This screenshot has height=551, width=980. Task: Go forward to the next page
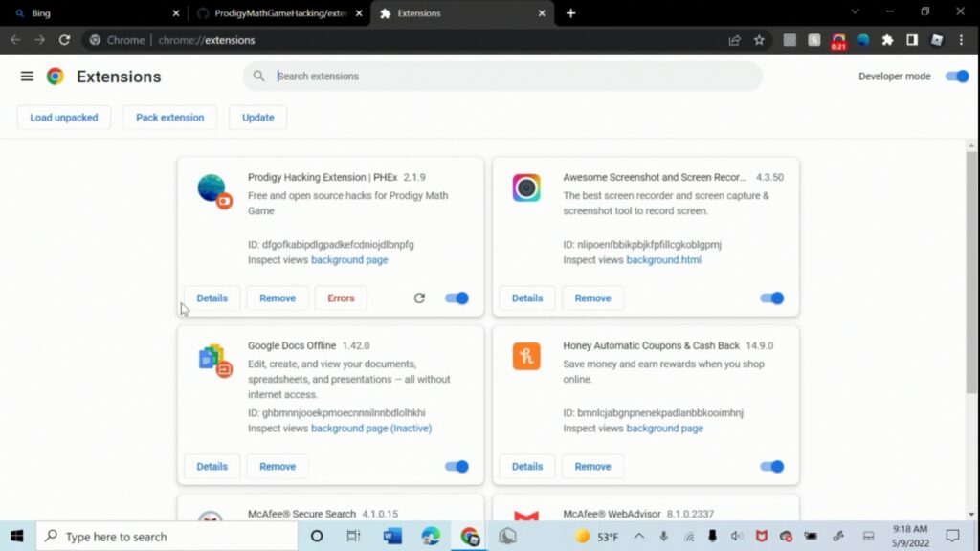click(x=40, y=40)
